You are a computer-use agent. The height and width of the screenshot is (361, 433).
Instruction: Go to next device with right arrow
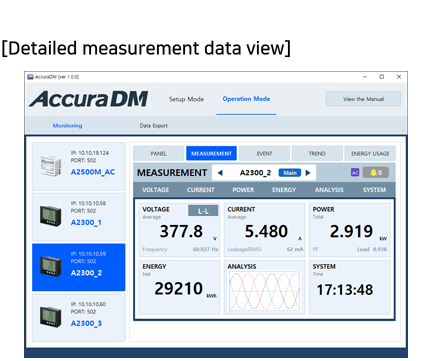point(308,173)
